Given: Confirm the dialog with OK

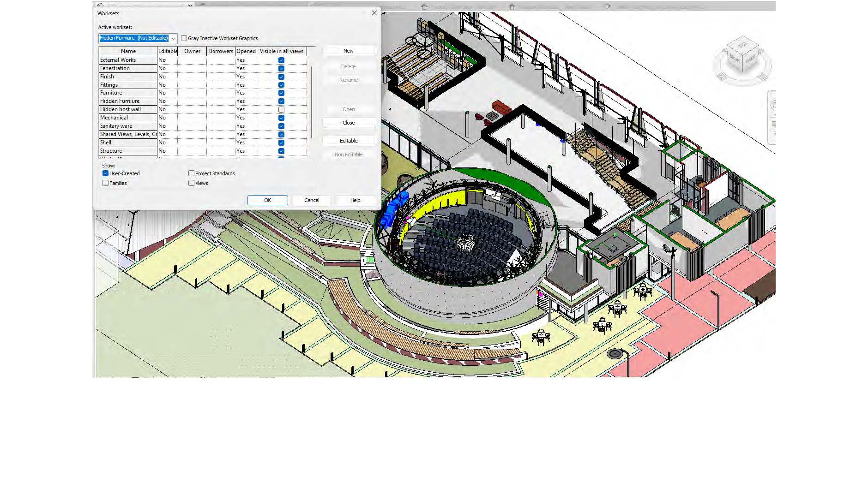Looking at the screenshot, I should (x=267, y=200).
